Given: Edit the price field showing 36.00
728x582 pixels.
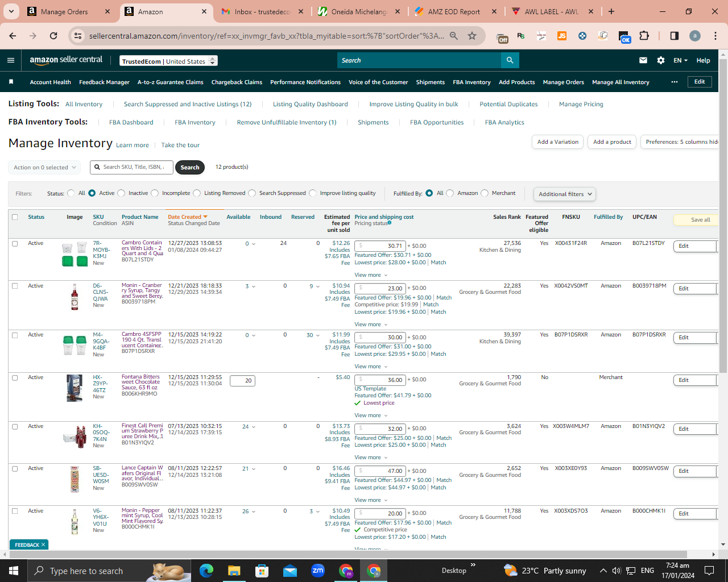Looking at the screenshot, I should tap(380, 380).
